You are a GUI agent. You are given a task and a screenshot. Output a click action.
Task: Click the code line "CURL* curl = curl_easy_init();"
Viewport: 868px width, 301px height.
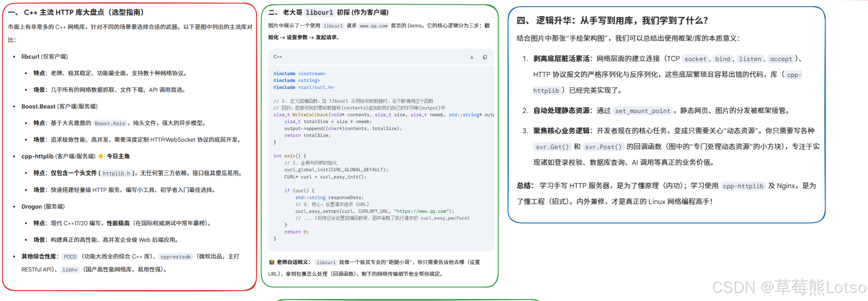(x=325, y=177)
